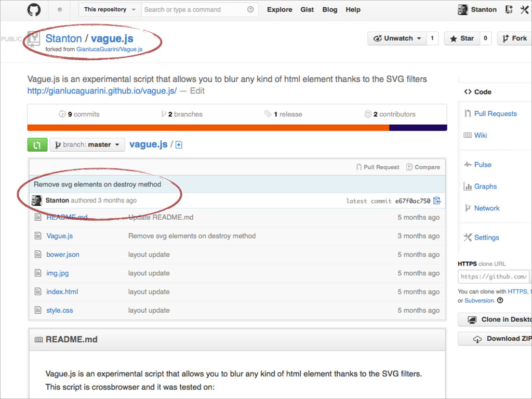
Task: Open the Gist menu item
Action: pos(307,9)
